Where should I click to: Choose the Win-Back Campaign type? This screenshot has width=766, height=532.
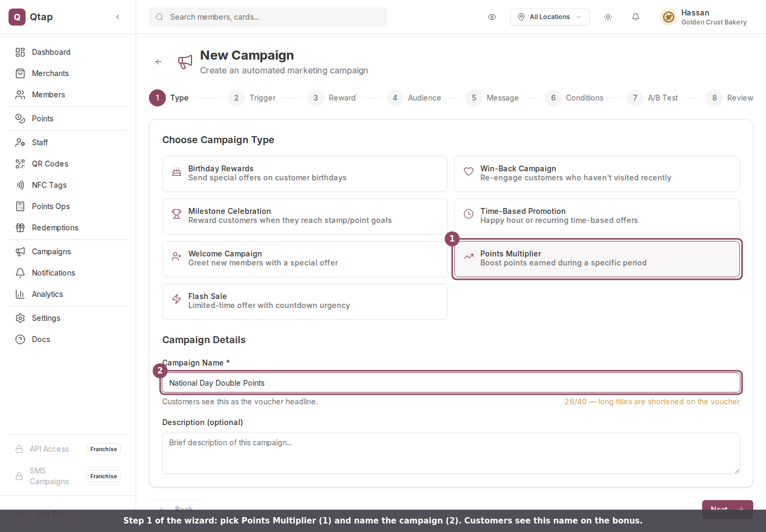point(597,174)
